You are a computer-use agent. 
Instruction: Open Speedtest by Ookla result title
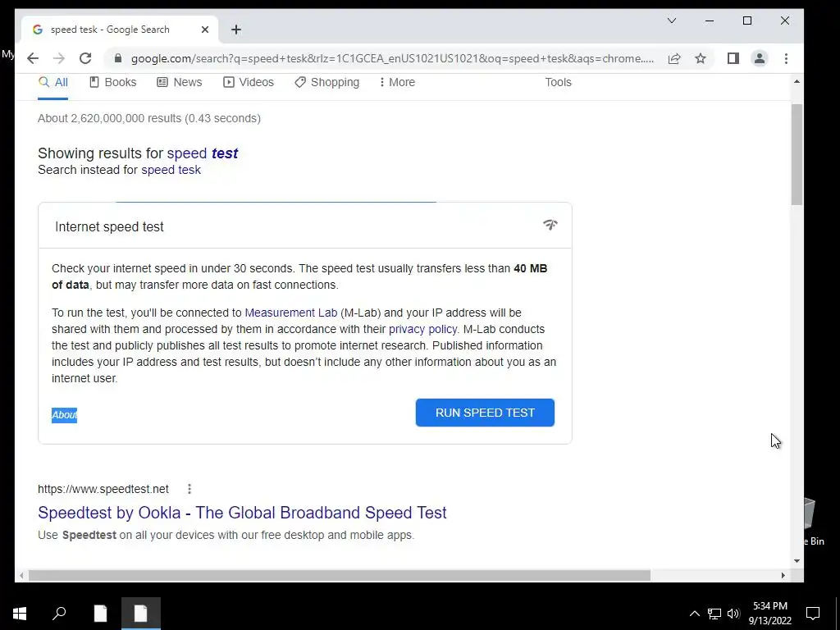pyautogui.click(x=242, y=513)
